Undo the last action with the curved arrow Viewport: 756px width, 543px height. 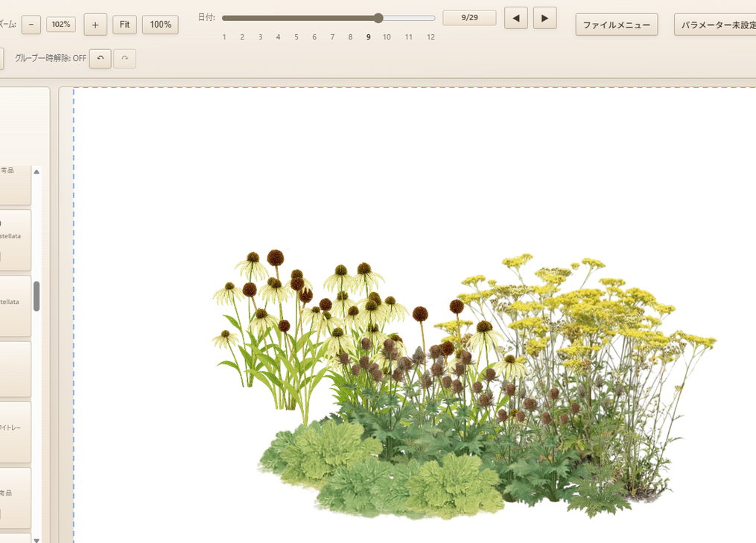(100, 58)
